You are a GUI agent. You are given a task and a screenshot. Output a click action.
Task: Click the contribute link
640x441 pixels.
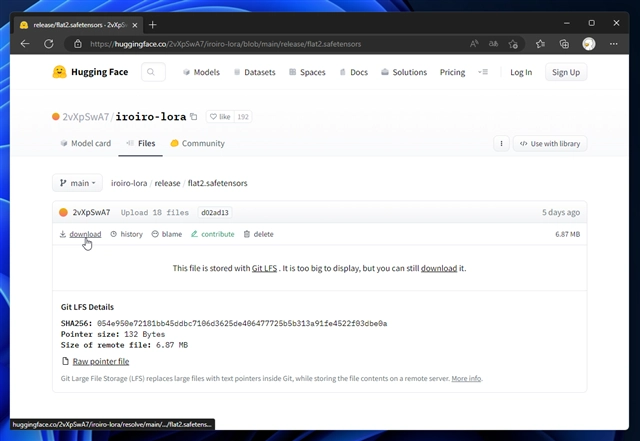pyautogui.click(x=213, y=234)
